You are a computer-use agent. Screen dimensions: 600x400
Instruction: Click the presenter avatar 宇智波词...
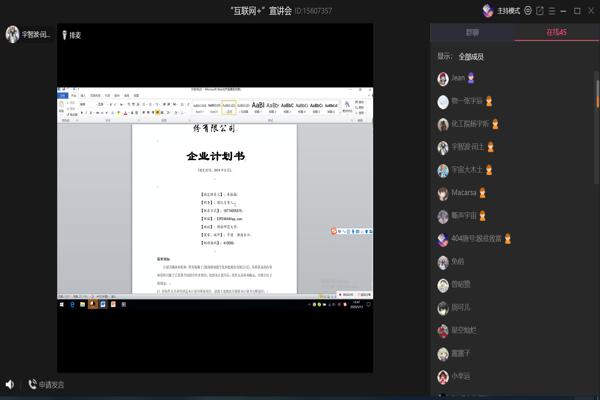12,35
